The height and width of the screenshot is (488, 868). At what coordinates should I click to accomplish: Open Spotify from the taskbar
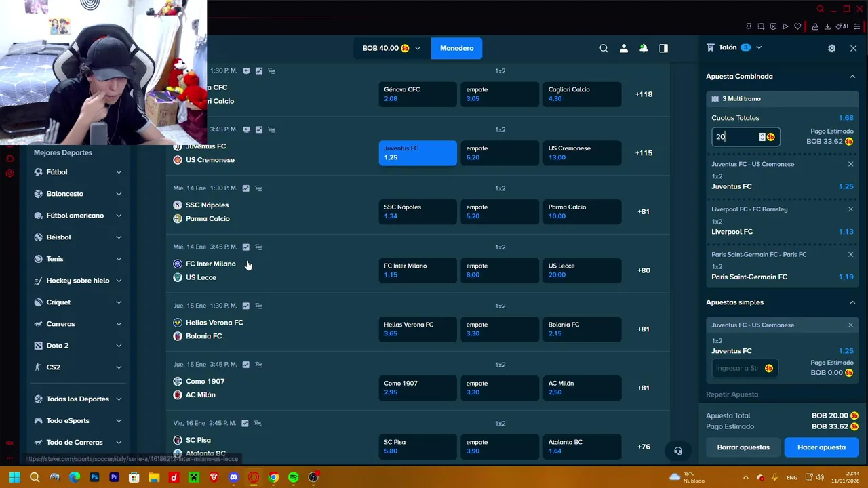(x=293, y=477)
